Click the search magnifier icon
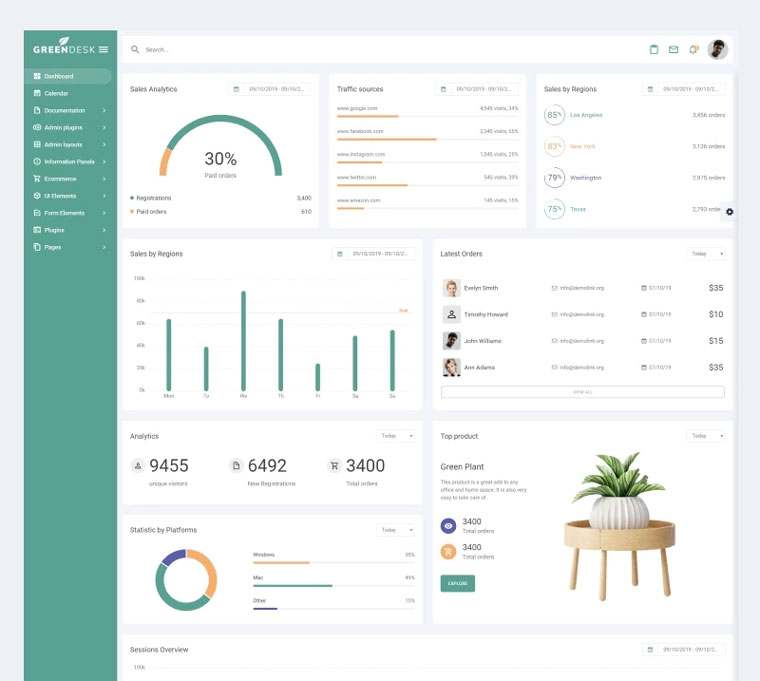 pos(135,49)
